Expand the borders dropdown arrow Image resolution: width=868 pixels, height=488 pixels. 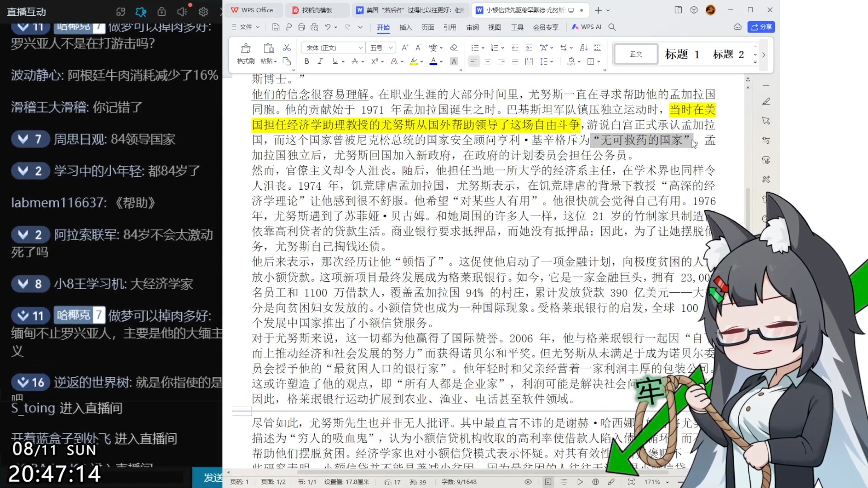(599, 62)
